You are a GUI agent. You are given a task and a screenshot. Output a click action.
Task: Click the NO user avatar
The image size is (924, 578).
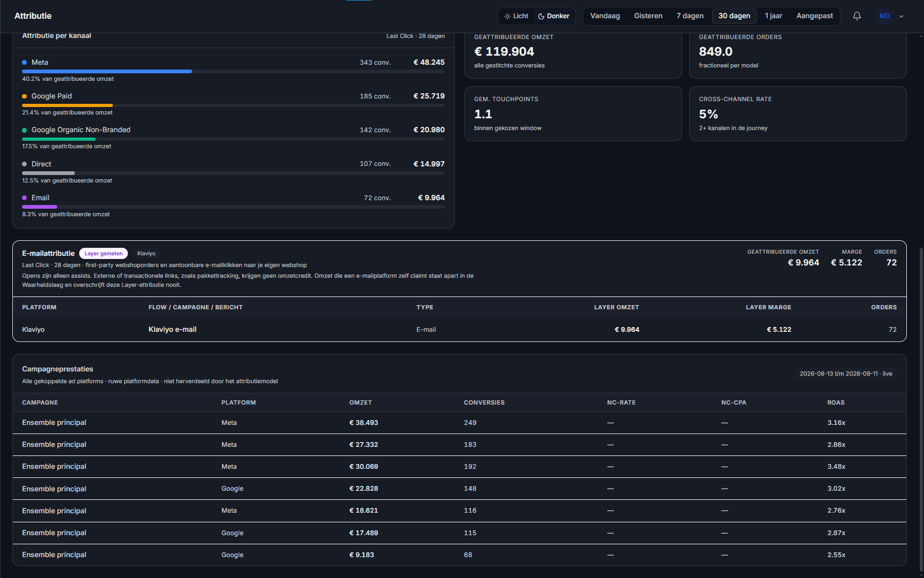[884, 16]
